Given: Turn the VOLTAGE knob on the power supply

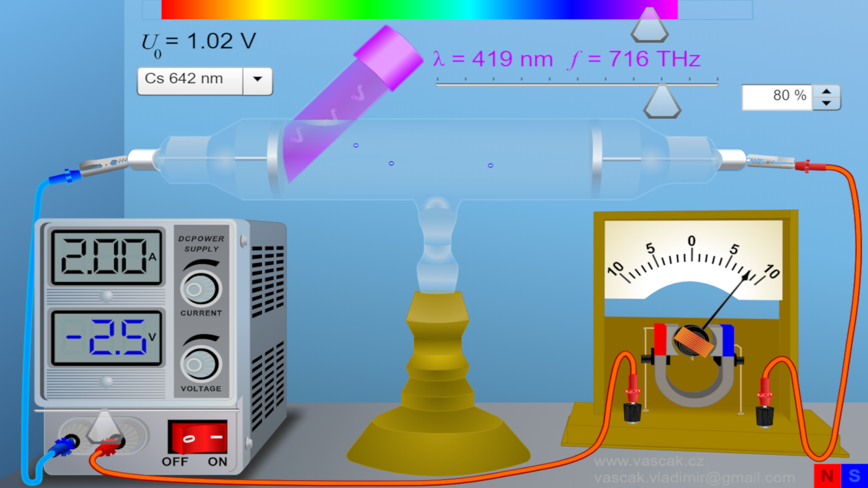Looking at the screenshot, I should 201,363.
